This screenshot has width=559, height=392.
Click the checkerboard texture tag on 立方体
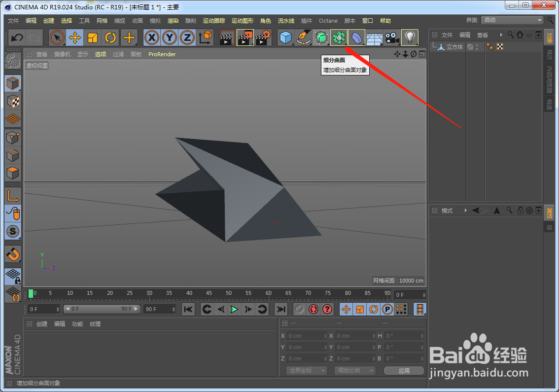(500, 47)
